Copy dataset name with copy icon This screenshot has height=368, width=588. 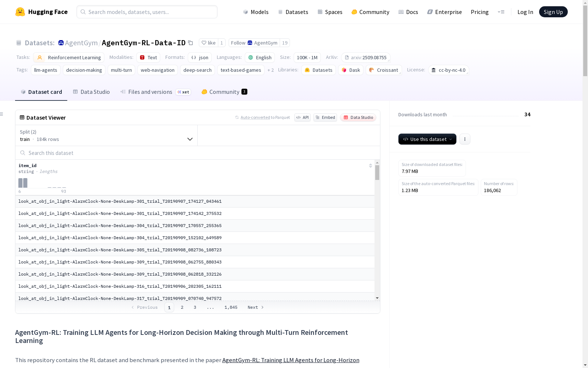[190, 43]
